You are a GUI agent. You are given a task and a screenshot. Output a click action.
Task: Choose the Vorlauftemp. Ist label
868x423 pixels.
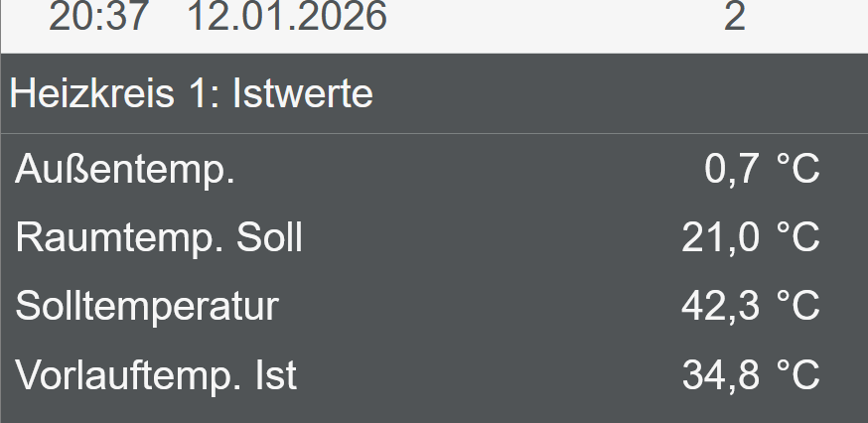(156, 375)
